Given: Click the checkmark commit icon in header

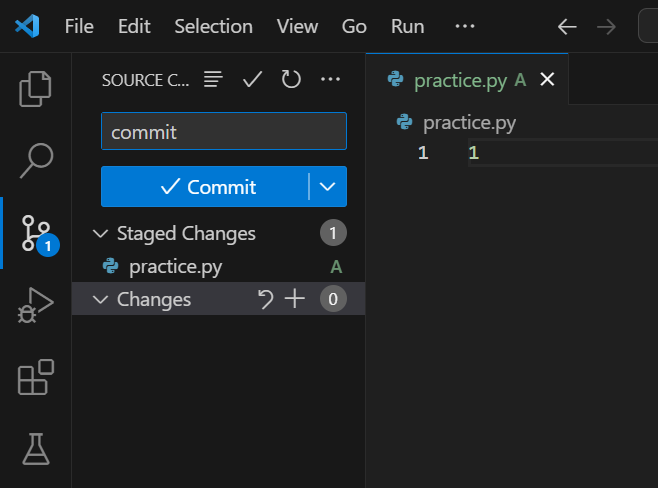Looking at the screenshot, I should (252, 79).
